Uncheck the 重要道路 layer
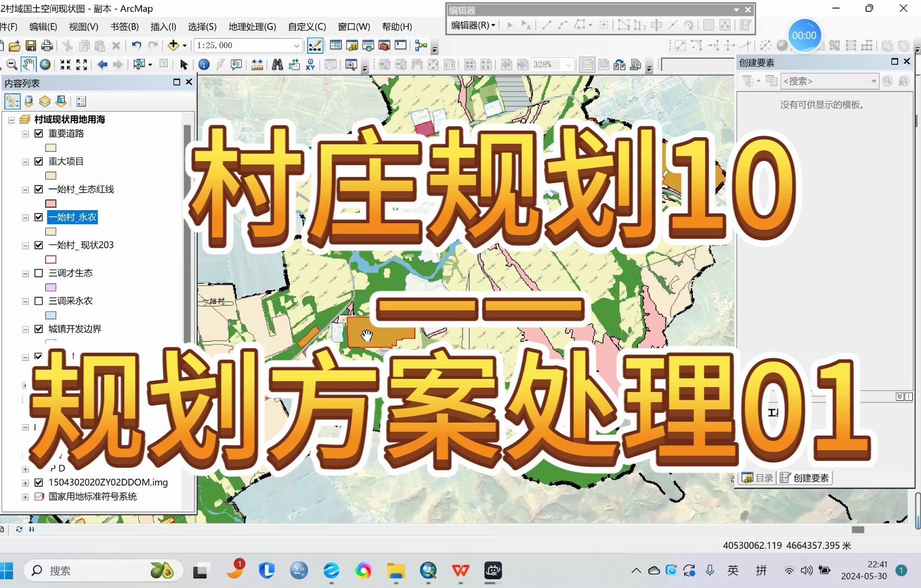Image resolution: width=921 pixels, height=588 pixels. 39,133
